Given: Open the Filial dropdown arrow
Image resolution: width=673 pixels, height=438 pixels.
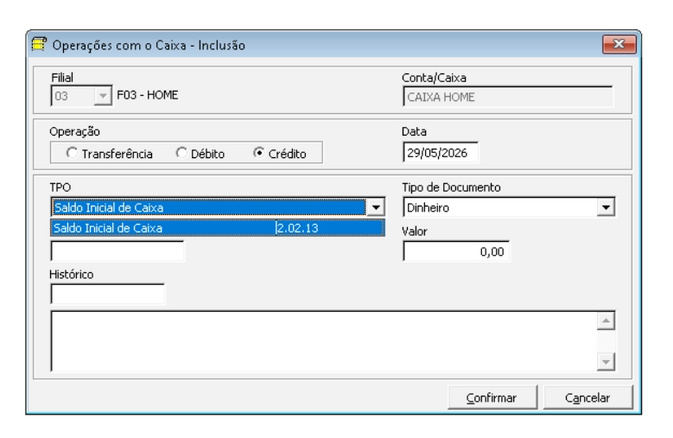Looking at the screenshot, I should coord(103,96).
